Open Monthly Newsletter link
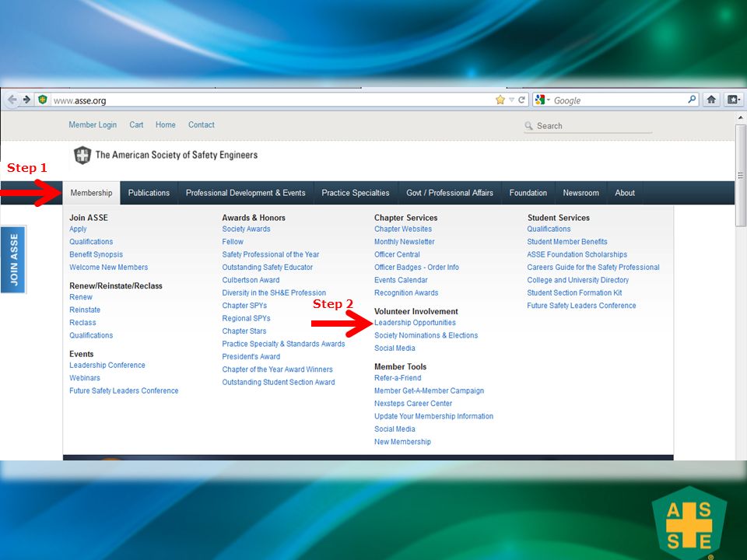This screenshot has height=560, width=747. coord(405,242)
